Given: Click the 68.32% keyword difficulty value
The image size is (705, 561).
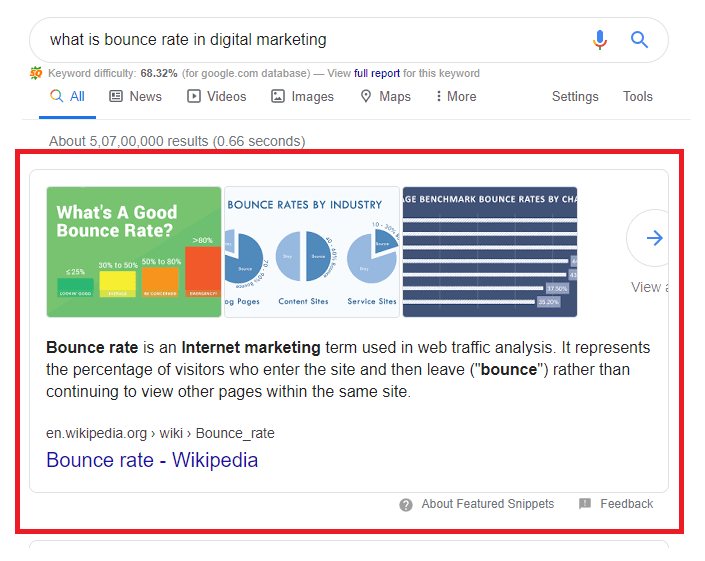Looking at the screenshot, I should click(x=159, y=73).
